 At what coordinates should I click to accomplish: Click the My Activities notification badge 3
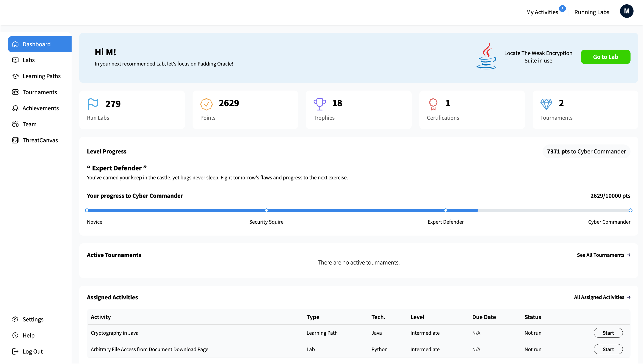coord(562,9)
